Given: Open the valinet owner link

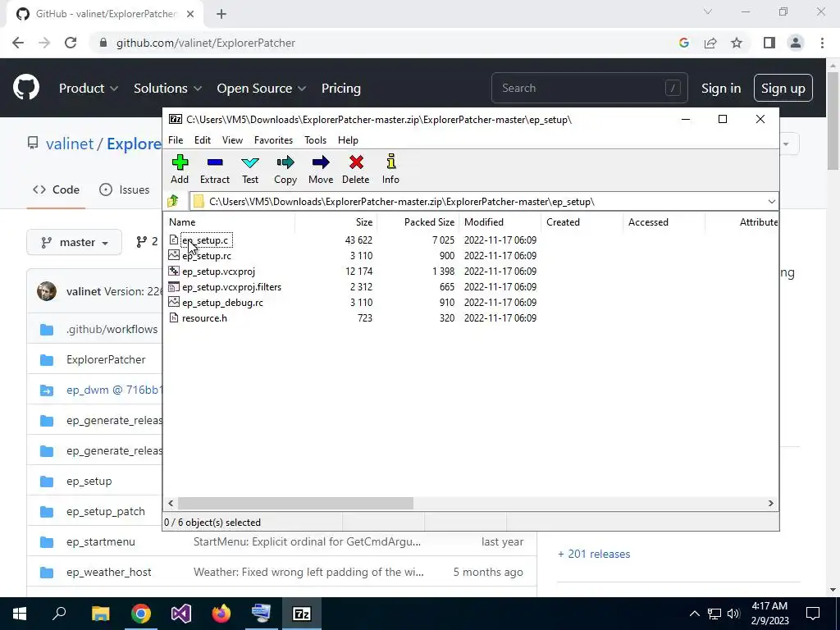Looking at the screenshot, I should pos(70,144).
